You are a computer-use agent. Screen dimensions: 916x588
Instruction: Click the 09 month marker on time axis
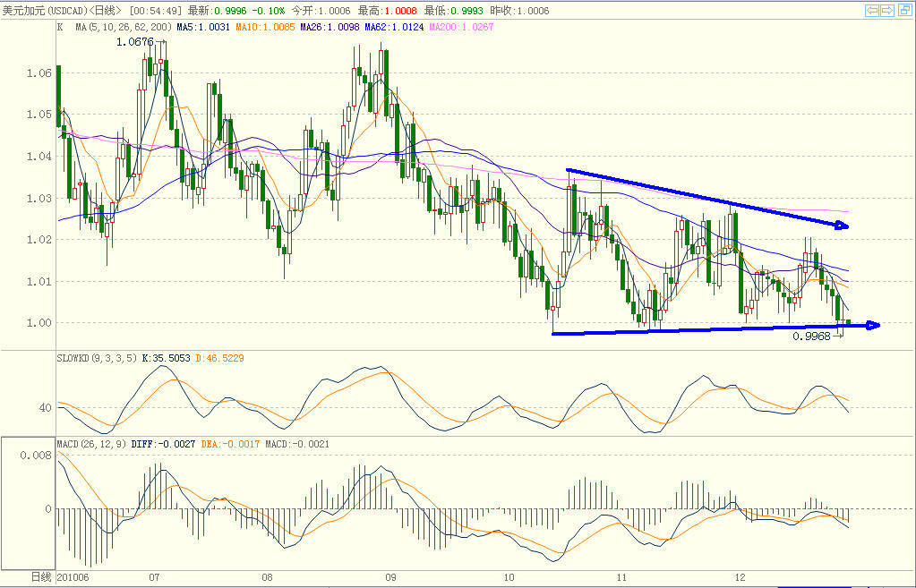(390, 577)
